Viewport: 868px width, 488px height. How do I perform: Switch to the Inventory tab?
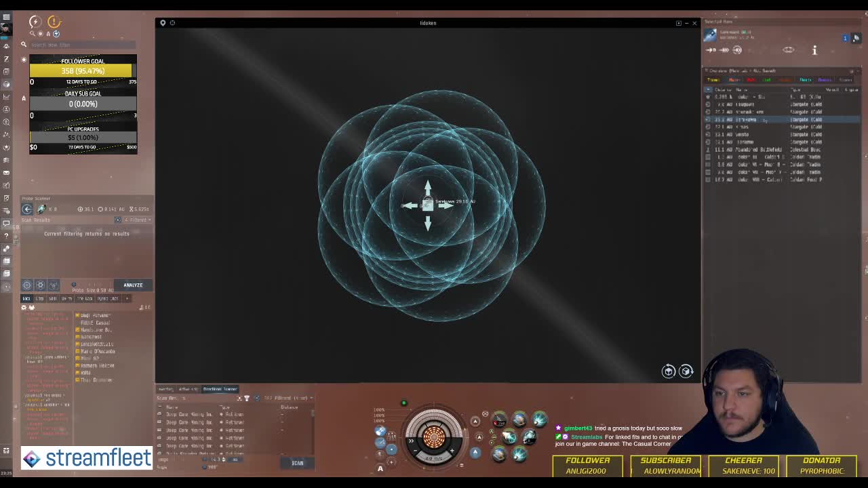coord(165,389)
